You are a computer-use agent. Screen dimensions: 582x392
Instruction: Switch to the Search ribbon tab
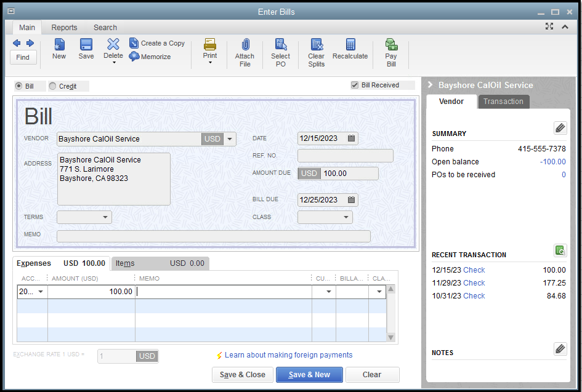105,28
